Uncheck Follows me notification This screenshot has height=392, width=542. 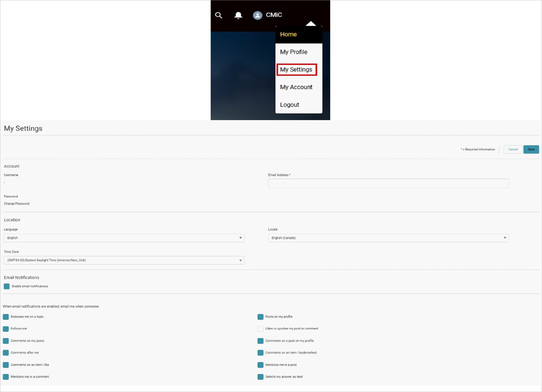6,328
